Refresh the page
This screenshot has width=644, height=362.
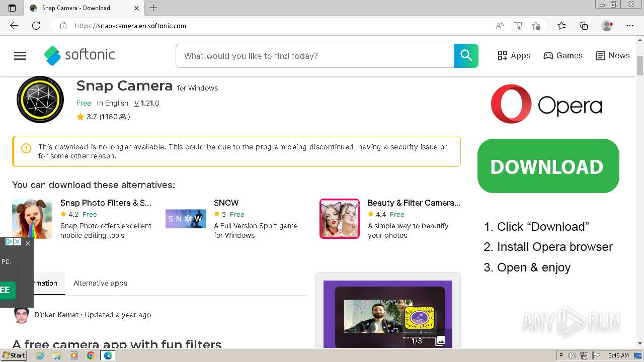36,26
